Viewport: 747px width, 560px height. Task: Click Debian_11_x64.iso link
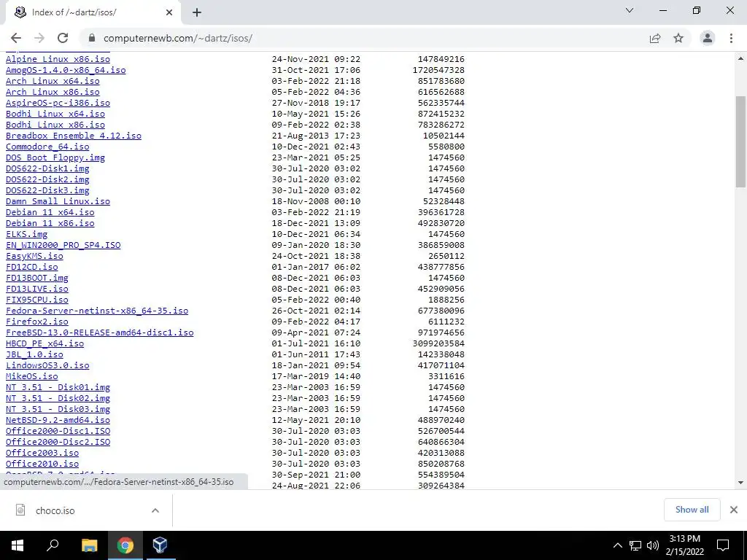pyautogui.click(x=50, y=212)
